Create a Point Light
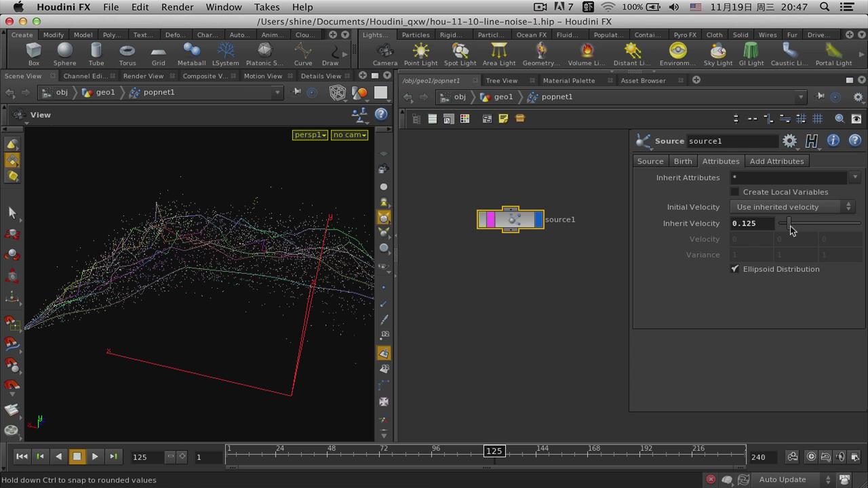Screen dimensions: 868x488 (x=420, y=54)
